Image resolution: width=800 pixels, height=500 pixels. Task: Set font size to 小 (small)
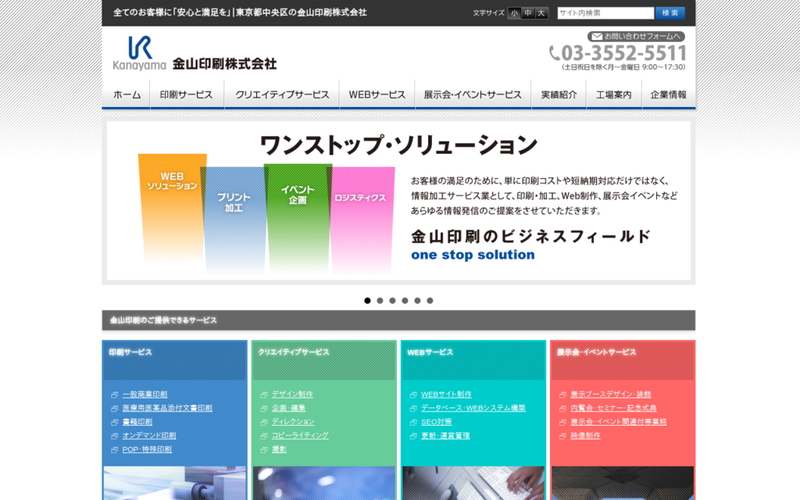coord(514,13)
